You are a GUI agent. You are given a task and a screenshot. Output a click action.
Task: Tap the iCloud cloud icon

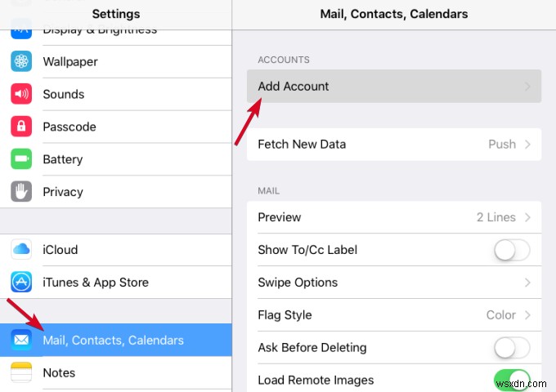[21, 249]
